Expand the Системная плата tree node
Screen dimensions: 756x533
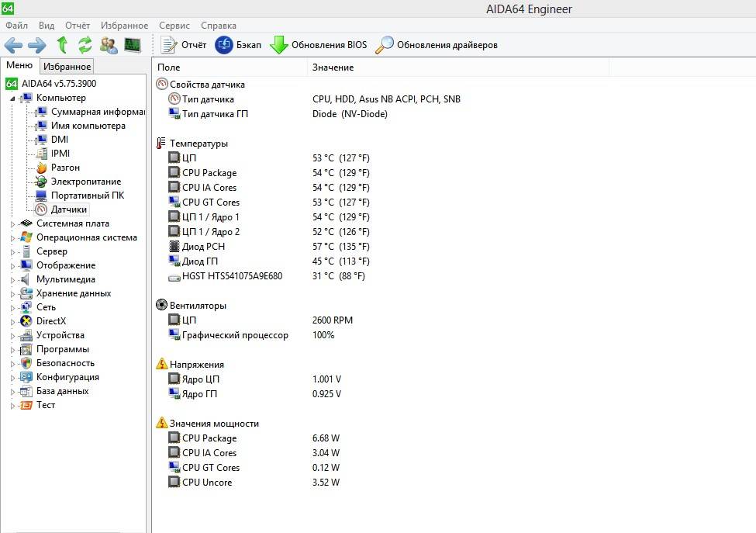coord(13,223)
